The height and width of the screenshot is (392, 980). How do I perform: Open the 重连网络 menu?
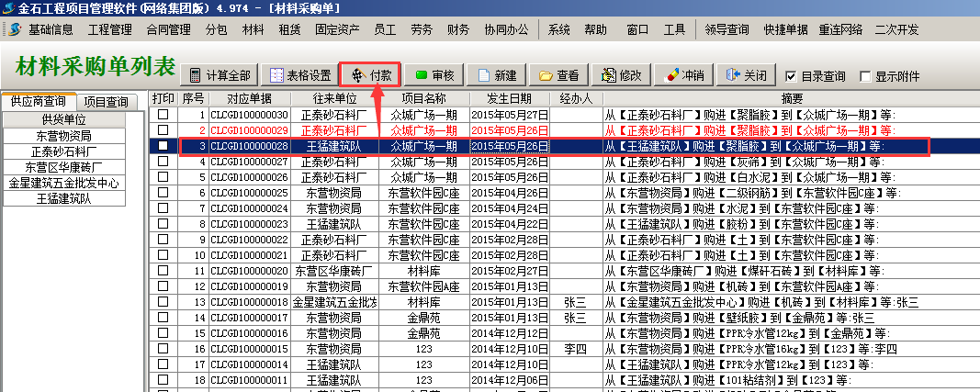[x=840, y=29]
